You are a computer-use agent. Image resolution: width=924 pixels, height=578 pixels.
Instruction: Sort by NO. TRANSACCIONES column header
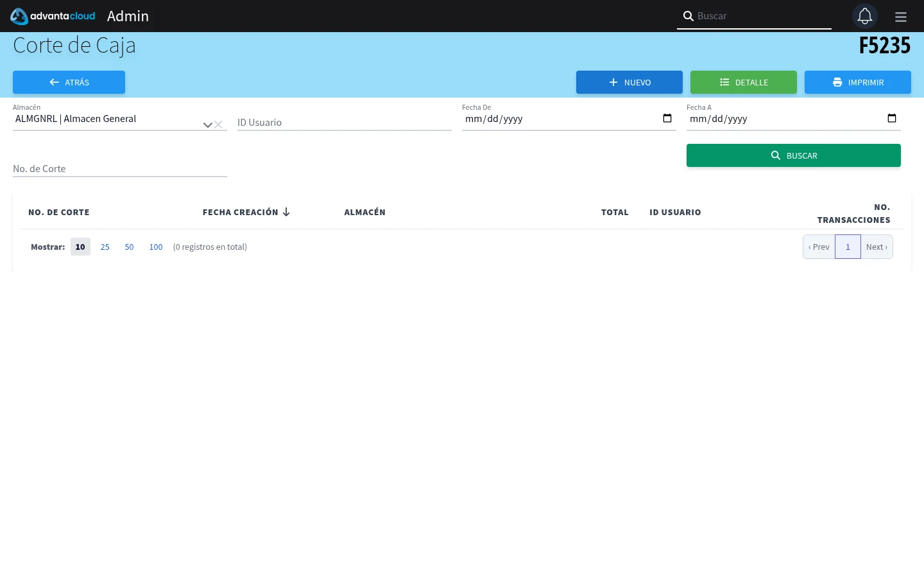[x=853, y=213]
